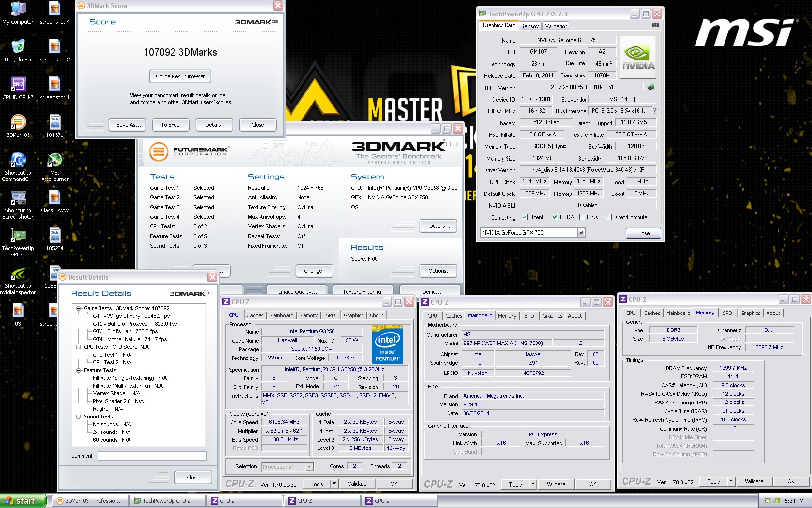Open My Computer desktop icon
812x508 pixels.
click(x=18, y=13)
